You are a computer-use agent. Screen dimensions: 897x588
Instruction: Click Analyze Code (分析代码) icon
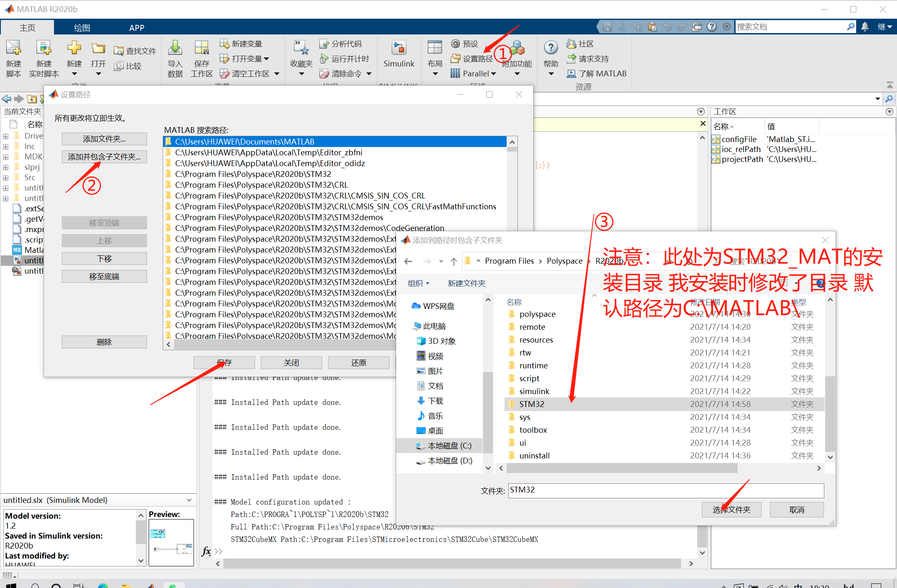324,44
